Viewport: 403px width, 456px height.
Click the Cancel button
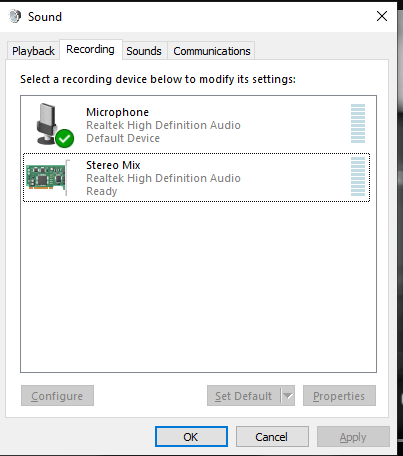coord(272,437)
